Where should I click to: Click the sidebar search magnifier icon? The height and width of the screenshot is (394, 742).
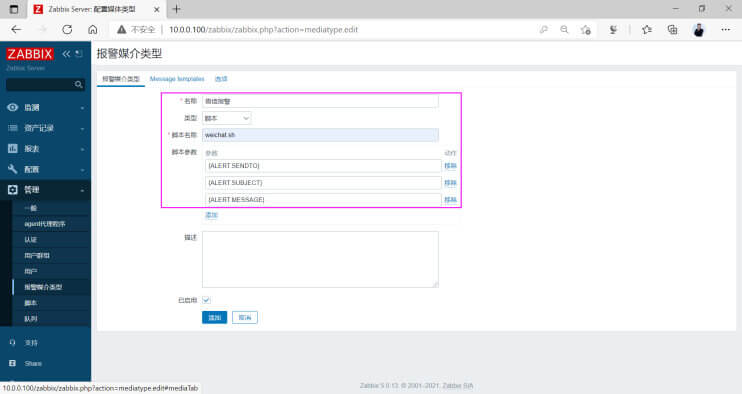point(79,85)
